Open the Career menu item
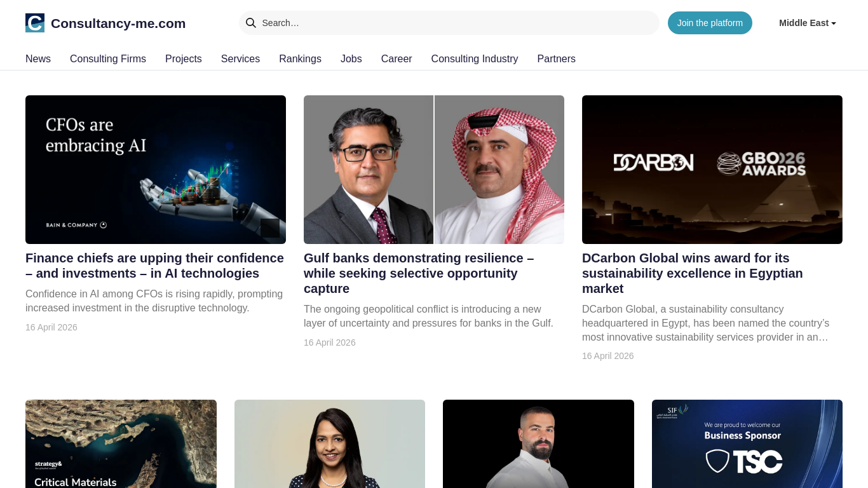The height and width of the screenshot is (488, 868). pyautogui.click(x=397, y=58)
